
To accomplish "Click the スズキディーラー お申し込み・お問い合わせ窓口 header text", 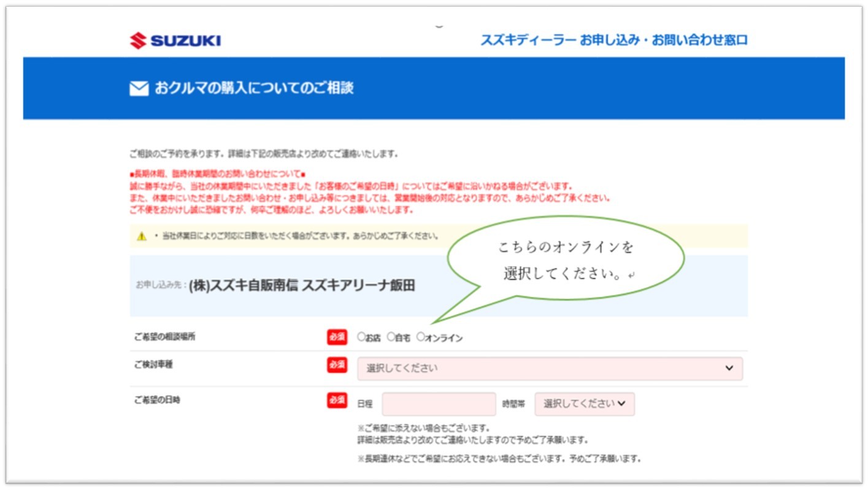I will click(614, 40).
